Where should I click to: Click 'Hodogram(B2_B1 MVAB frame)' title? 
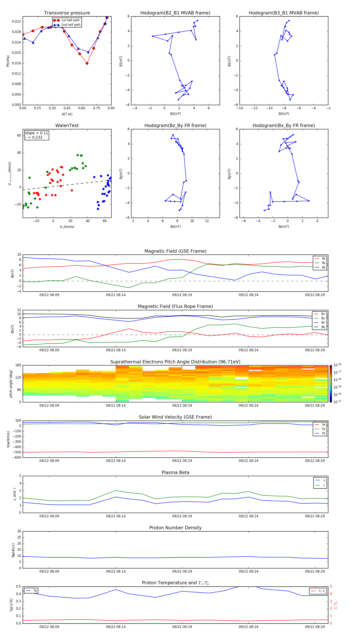coord(175,13)
